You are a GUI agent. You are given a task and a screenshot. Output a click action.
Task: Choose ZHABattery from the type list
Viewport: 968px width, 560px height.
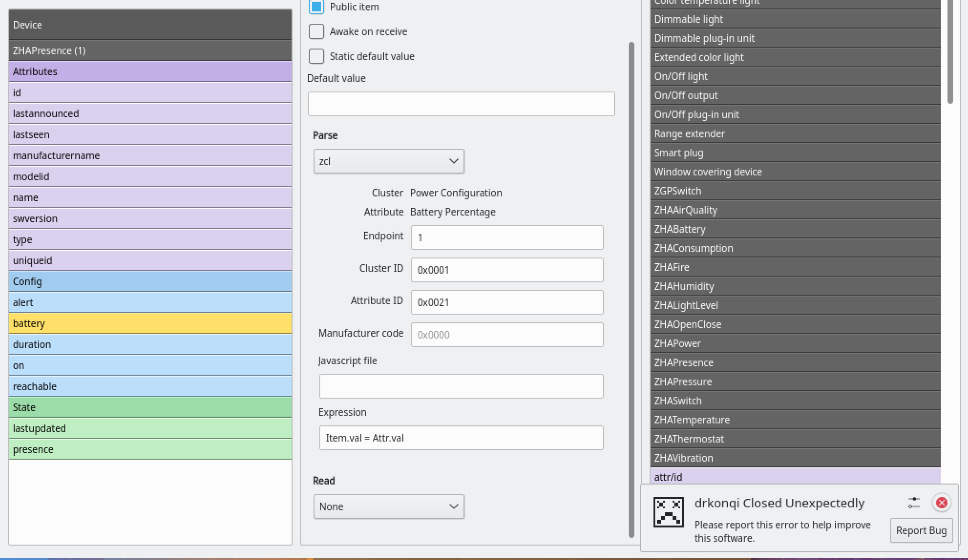pos(795,229)
